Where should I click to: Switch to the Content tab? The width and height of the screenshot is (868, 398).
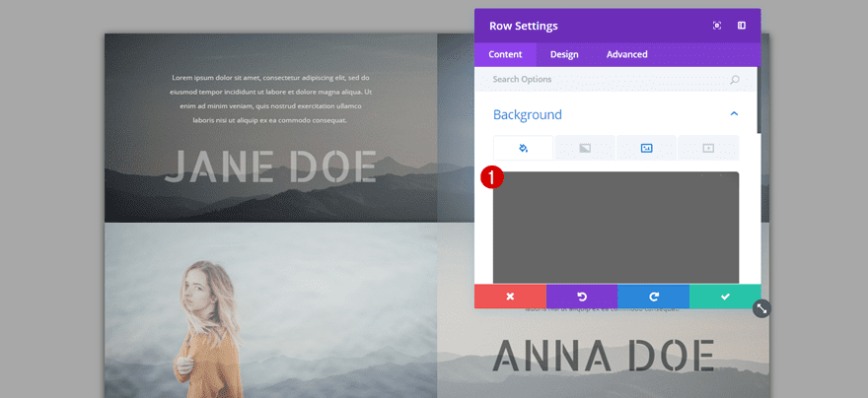pos(505,54)
